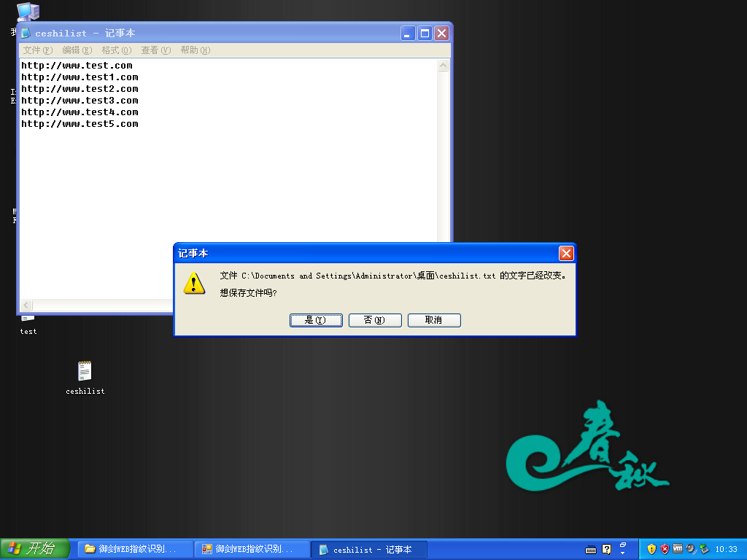Click the line http://www.test4.com
Viewport: 747px width, 560px height.
click(80, 112)
